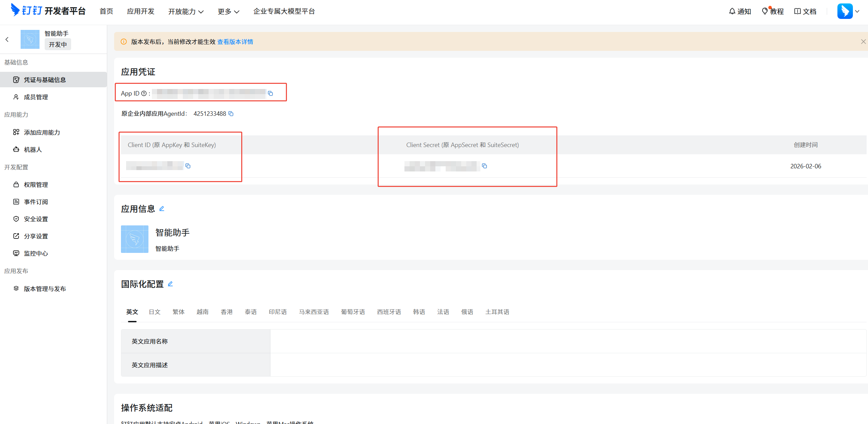Go back with the left arrow

click(7, 40)
